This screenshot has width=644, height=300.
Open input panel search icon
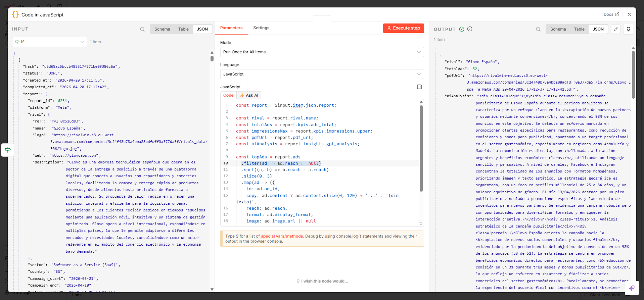point(142,29)
